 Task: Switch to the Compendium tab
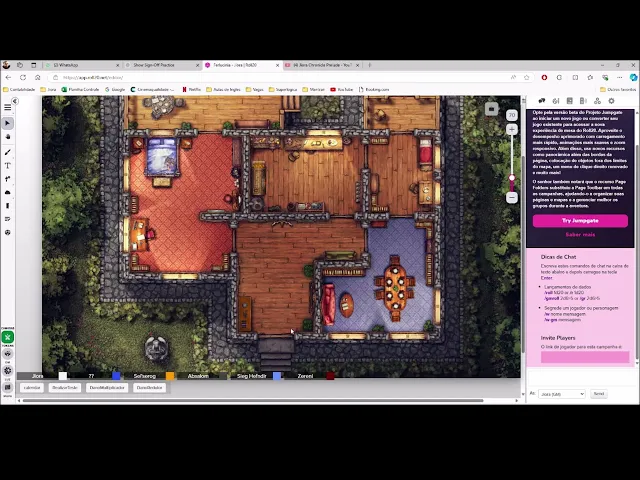pyautogui.click(x=583, y=101)
